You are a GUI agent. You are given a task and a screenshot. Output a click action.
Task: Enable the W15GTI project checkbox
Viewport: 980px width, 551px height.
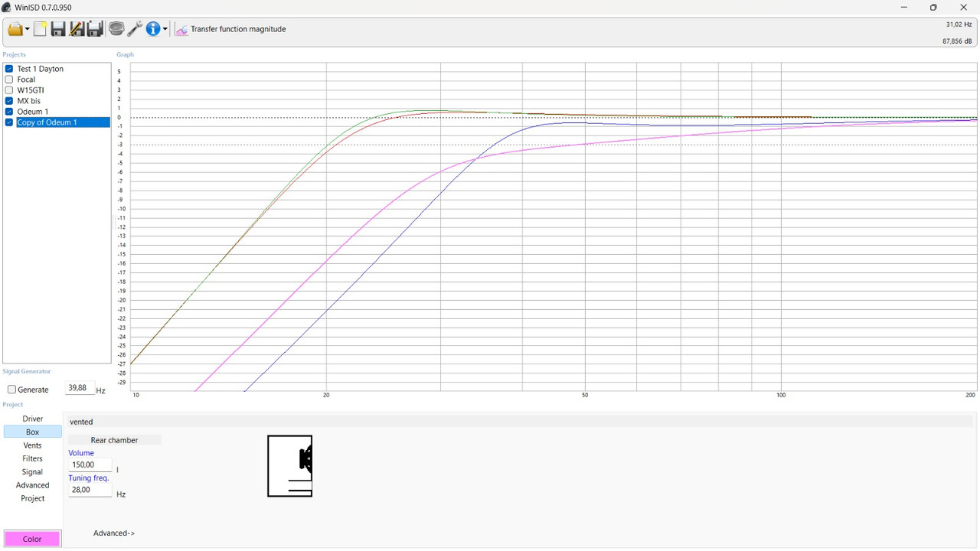click(9, 90)
